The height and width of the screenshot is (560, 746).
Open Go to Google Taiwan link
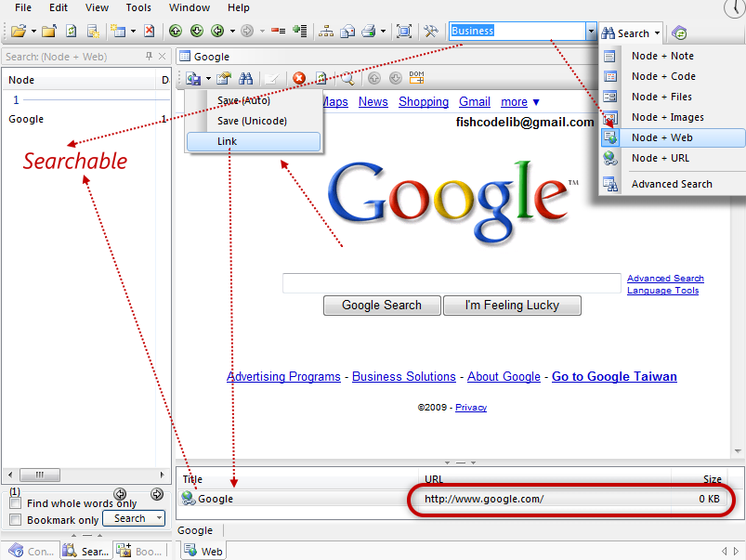pyautogui.click(x=614, y=376)
